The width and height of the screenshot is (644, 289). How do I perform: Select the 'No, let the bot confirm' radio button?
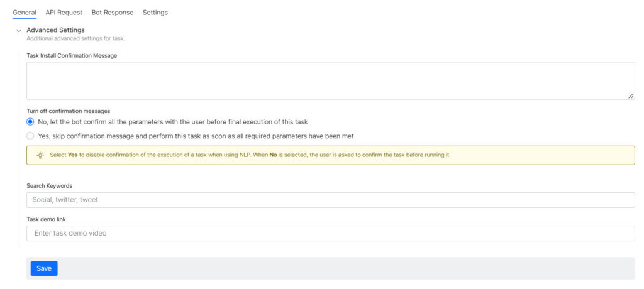[30, 122]
